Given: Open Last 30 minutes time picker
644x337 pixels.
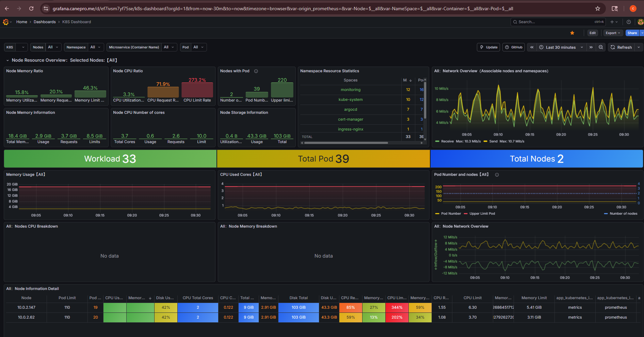Looking at the screenshot, I should (x=561, y=47).
